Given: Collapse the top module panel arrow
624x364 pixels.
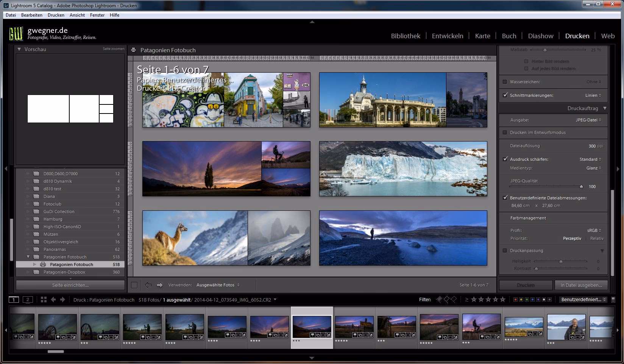Looking at the screenshot, I should pos(312,22).
